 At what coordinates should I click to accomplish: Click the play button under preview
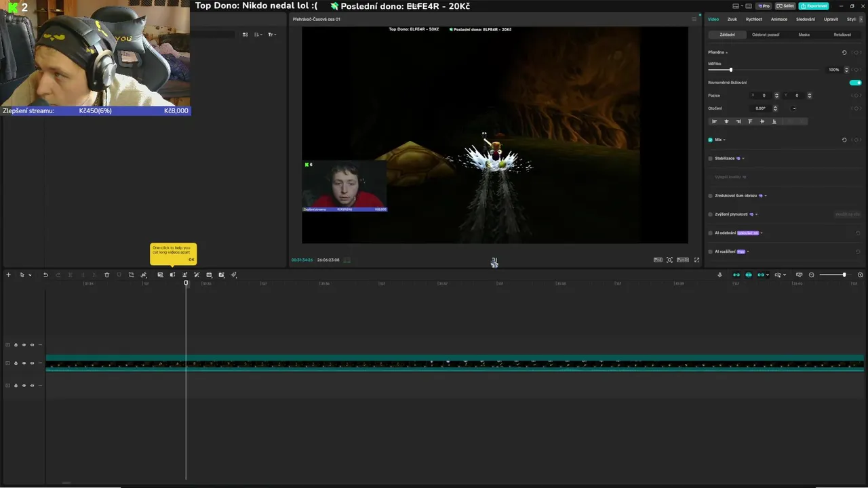tap(494, 260)
